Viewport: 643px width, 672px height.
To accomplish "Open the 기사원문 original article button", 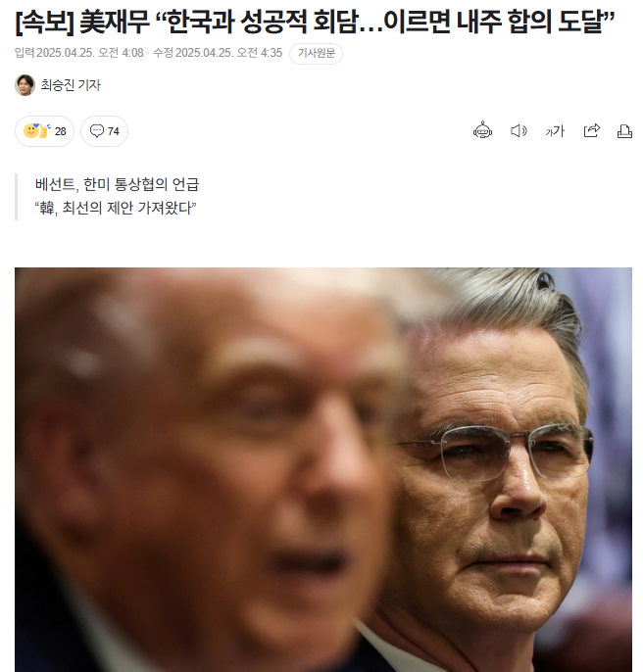I will pyautogui.click(x=317, y=53).
